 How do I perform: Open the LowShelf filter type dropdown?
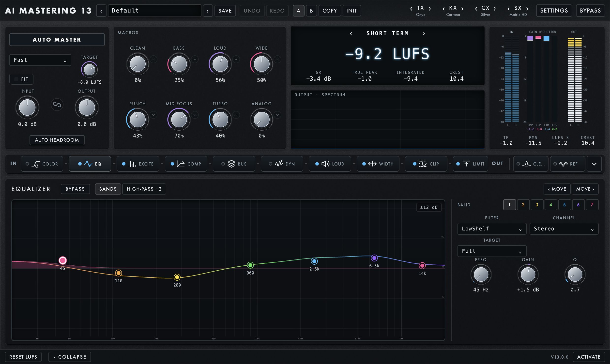pos(492,229)
